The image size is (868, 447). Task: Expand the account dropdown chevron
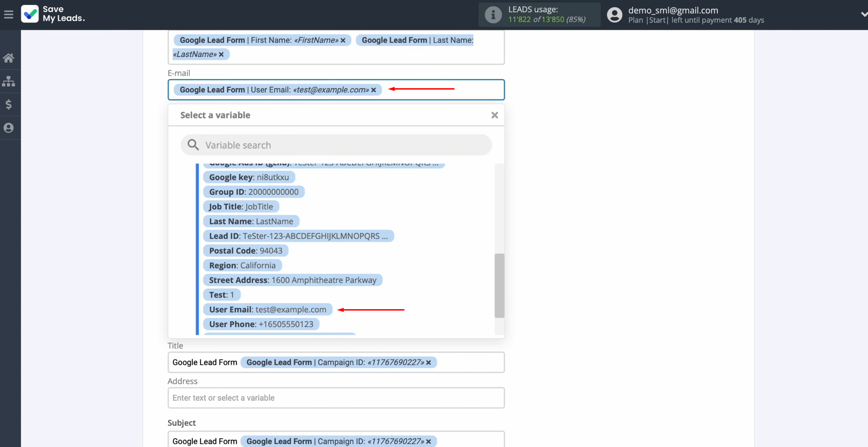[863, 15]
